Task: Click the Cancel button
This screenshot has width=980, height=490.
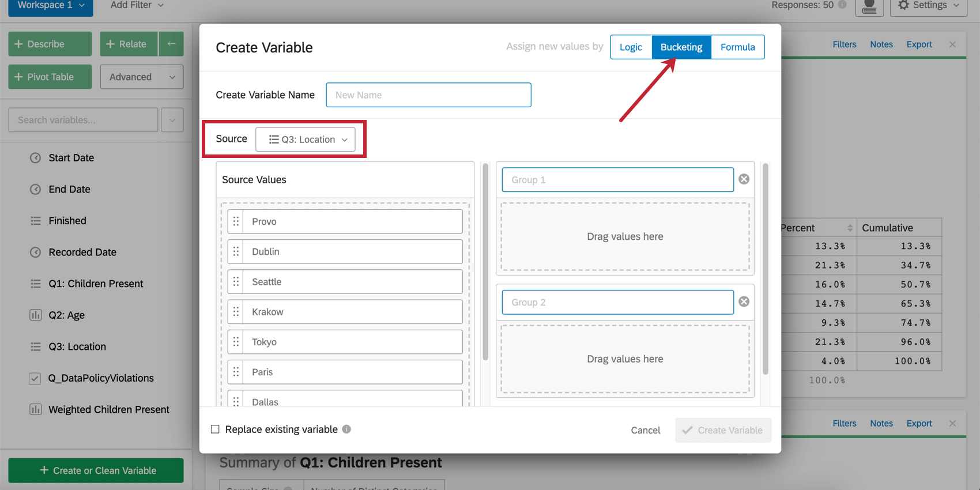Action: tap(646, 430)
